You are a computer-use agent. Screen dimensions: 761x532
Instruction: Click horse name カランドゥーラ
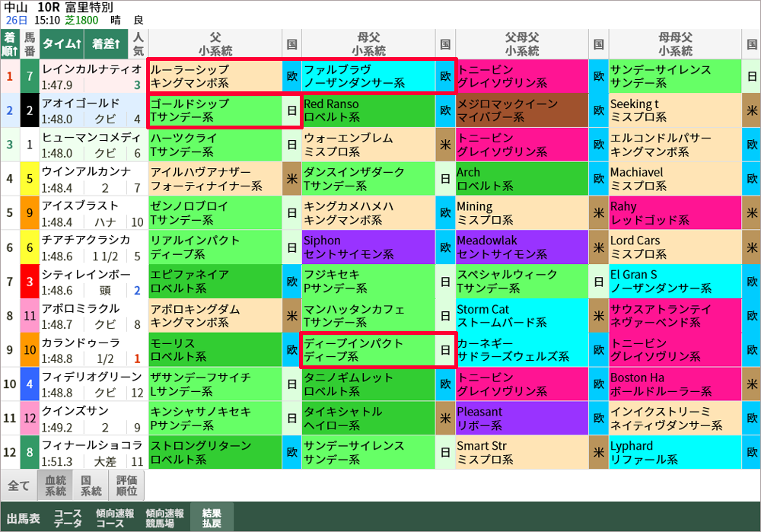(x=81, y=342)
